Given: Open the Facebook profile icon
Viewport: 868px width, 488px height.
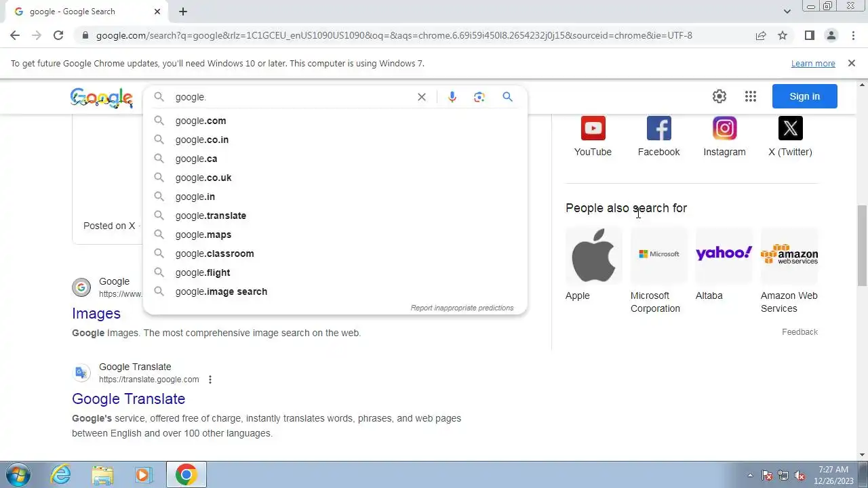Looking at the screenshot, I should click(658, 128).
